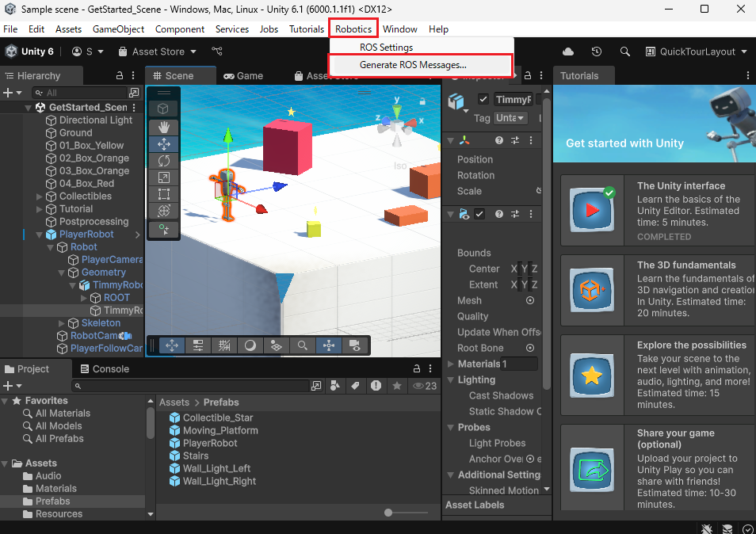The width and height of the screenshot is (756, 534).
Task: Toggle the GameObject active checkbox in Inspector
Action: point(483,99)
